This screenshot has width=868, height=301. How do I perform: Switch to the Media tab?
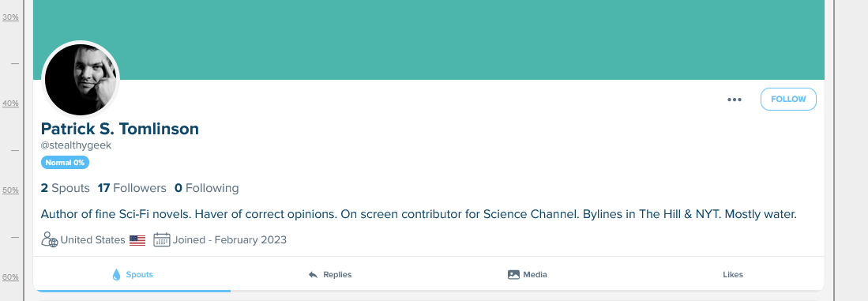point(527,274)
